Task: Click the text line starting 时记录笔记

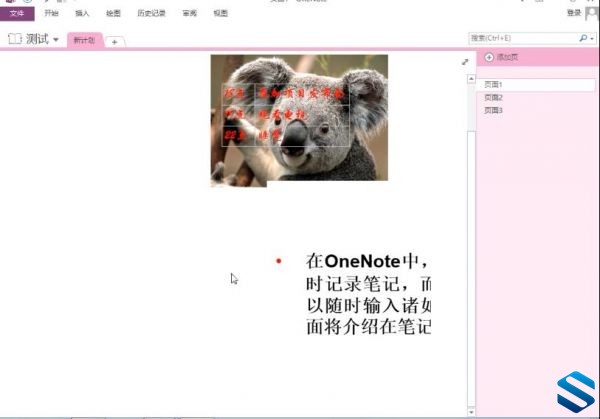Action: [x=368, y=284]
